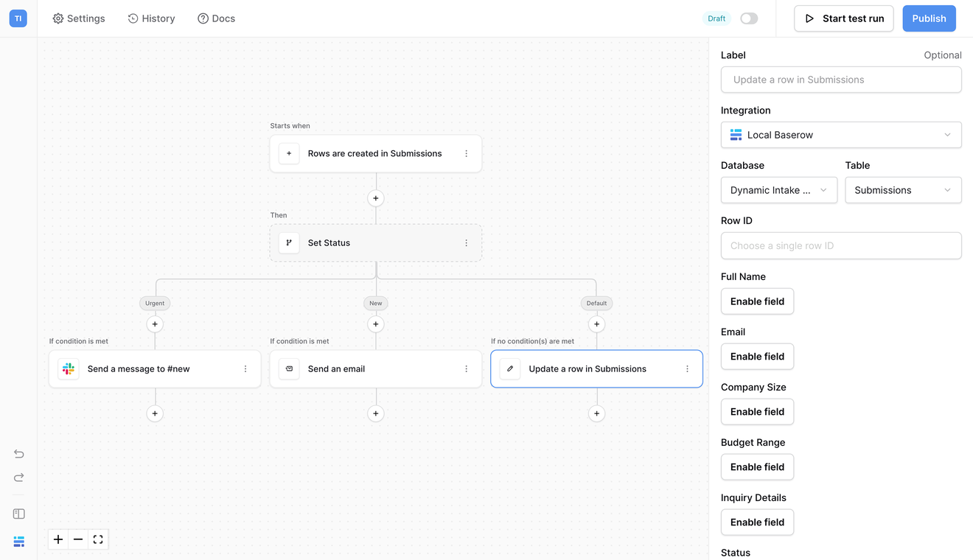Fit the workflow to screen
This screenshot has height=560, width=973.
(98, 539)
